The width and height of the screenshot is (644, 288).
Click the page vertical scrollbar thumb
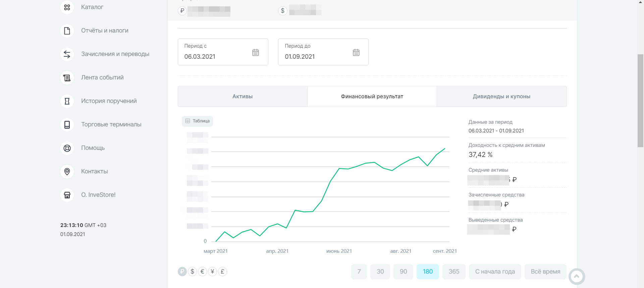pos(640,100)
